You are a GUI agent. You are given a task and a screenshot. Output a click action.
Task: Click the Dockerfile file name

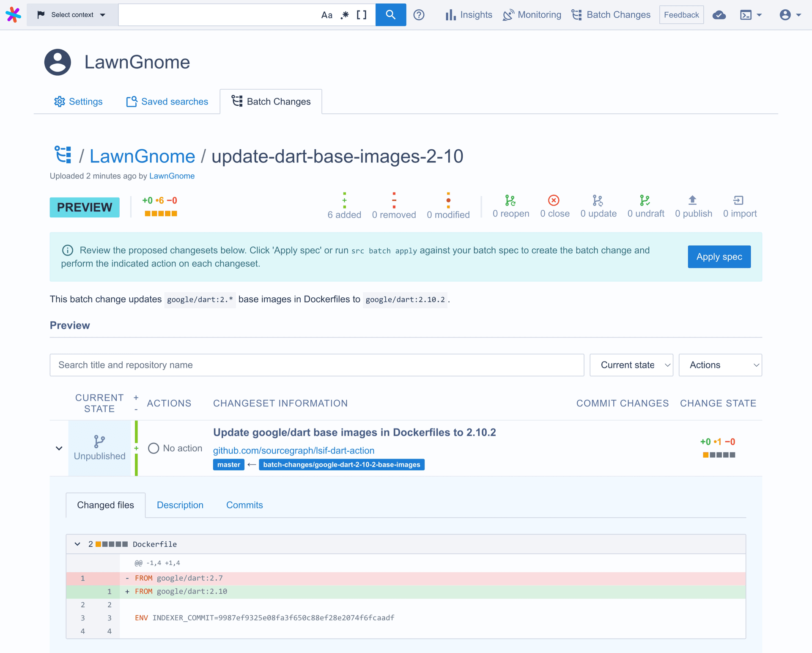click(155, 544)
